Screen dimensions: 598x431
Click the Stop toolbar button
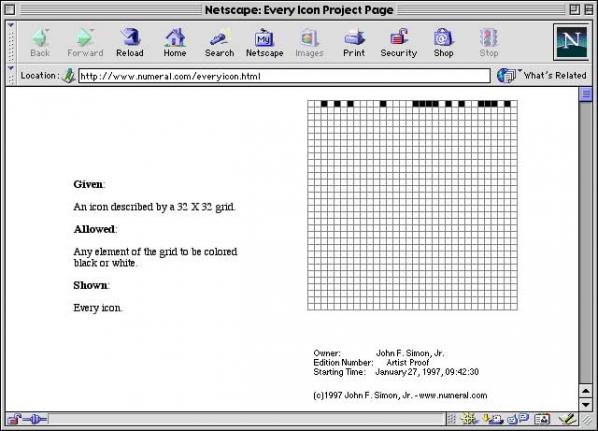coord(489,43)
